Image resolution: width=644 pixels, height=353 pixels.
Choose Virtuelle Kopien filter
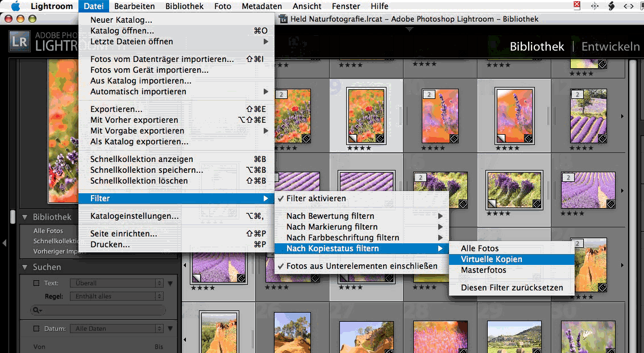[512, 259]
